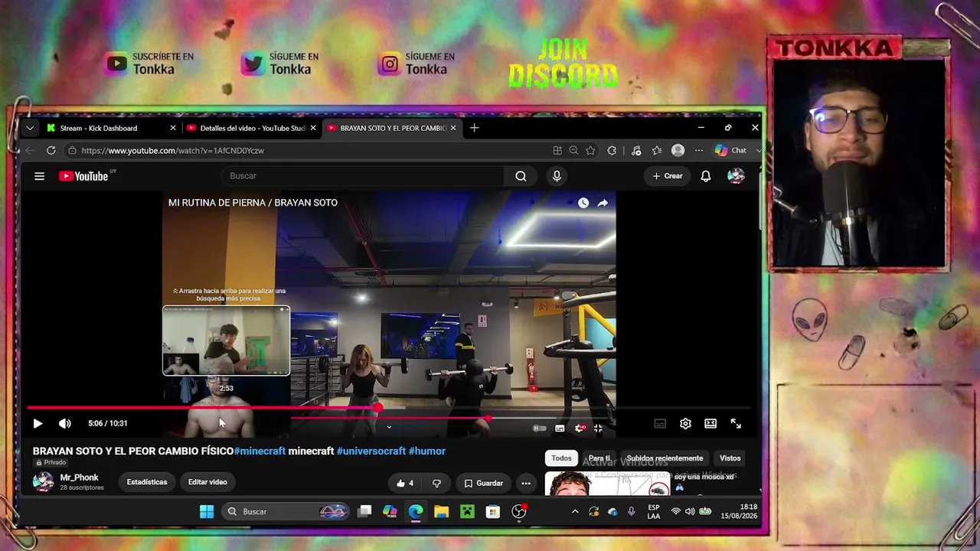This screenshot has height=551, width=980.
Task: Share the video using the arrow icon
Action: [x=603, y=203]
